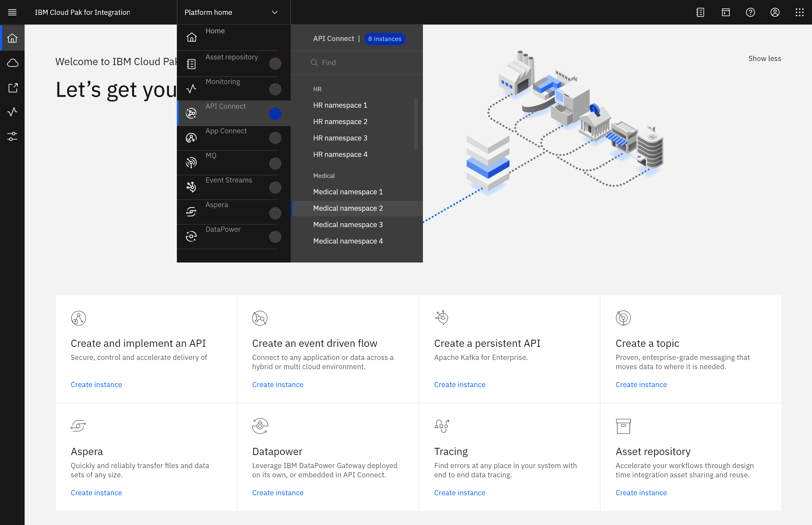This screenshot has height=525, width=812.
Task: Open the user profile avatar icon
Action: 775,12
